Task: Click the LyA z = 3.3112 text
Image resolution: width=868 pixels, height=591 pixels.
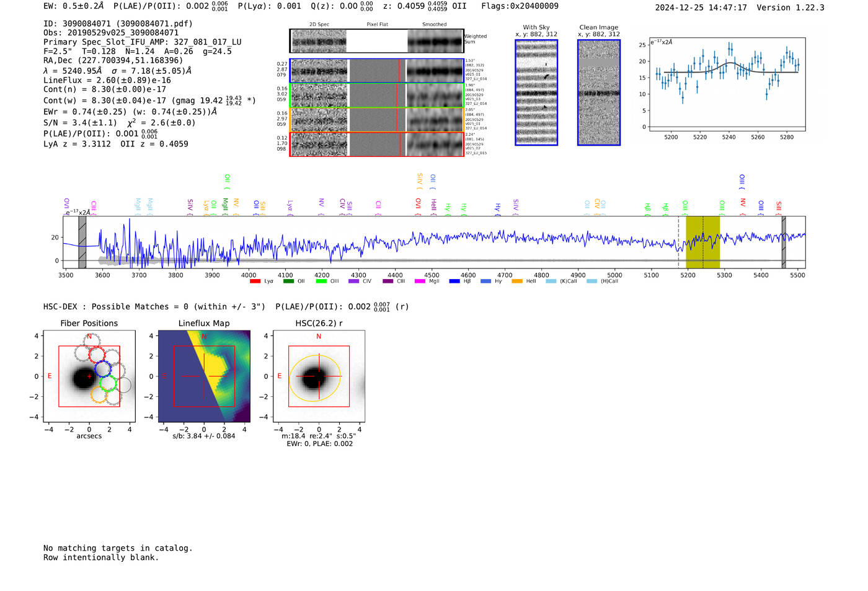Action: pos(116,144)
